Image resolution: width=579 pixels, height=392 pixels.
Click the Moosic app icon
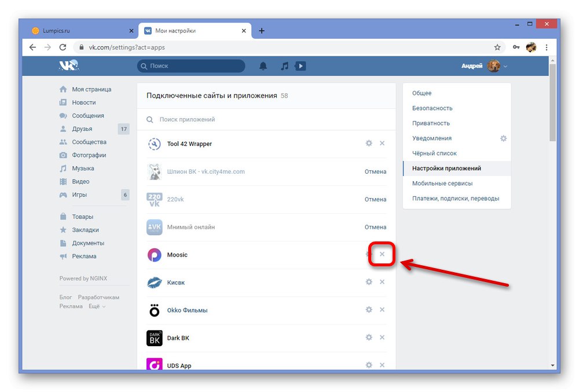click(155, 255)
